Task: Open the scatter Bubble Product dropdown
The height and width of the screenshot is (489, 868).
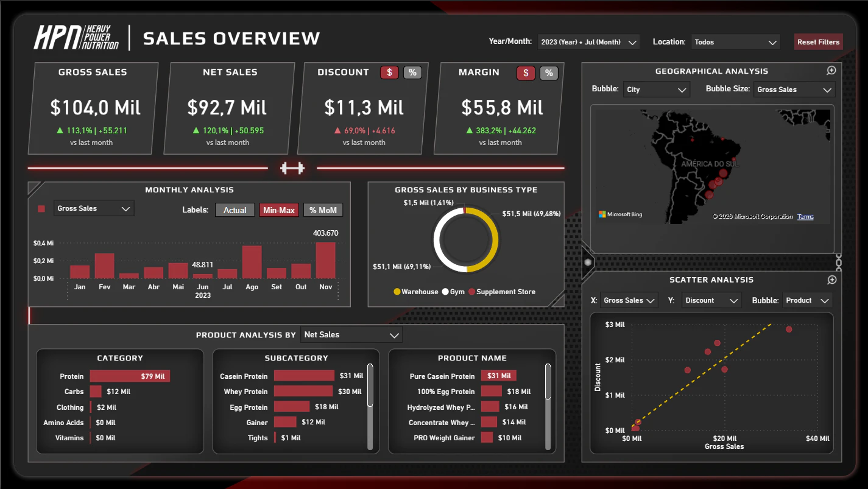Action: [807, 300]
